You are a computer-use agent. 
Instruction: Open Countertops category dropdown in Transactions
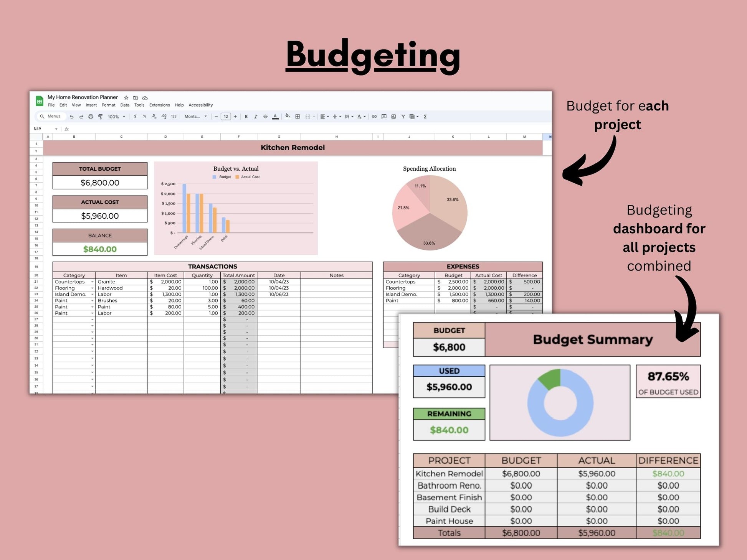pos(92,282)
